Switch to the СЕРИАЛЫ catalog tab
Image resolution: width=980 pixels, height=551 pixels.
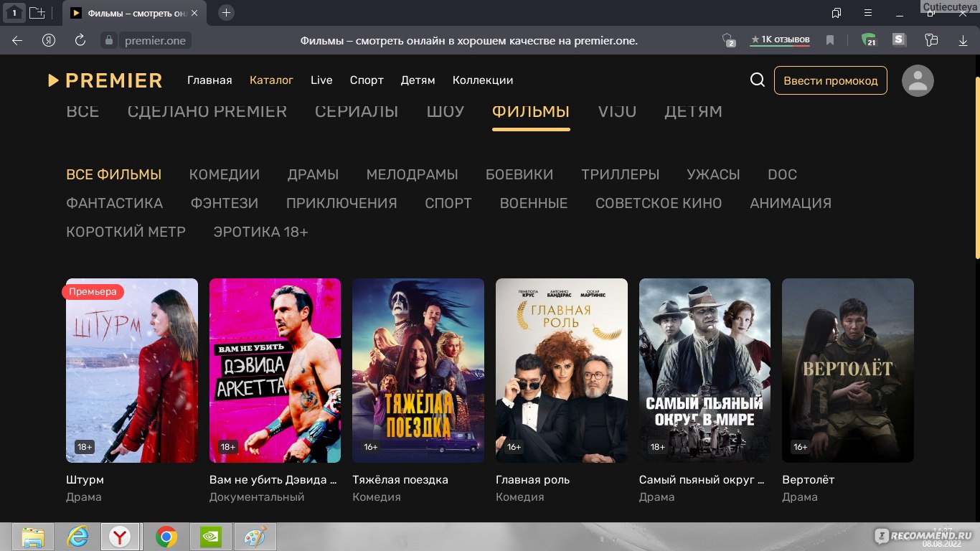click(x=357, y=111)
